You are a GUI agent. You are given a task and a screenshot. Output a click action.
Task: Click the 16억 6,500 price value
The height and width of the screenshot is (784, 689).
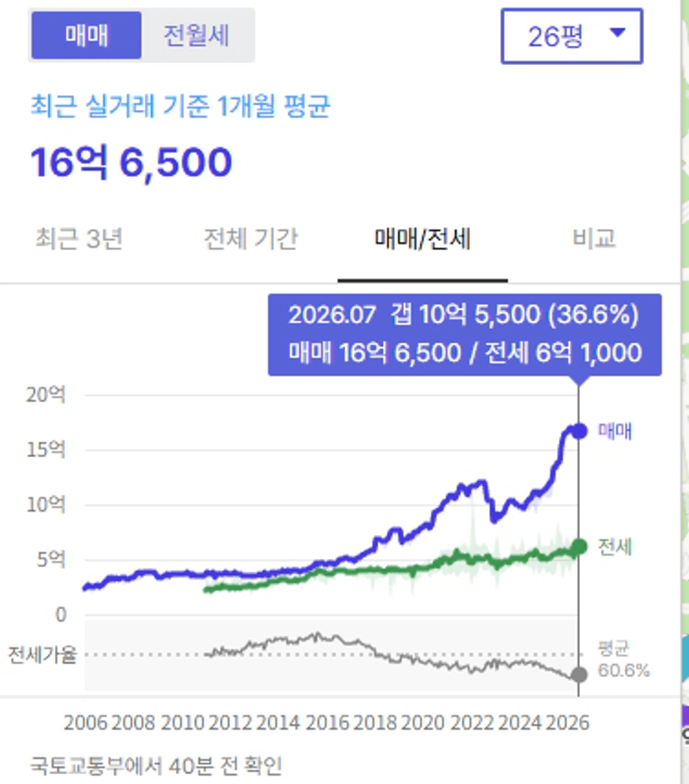[x=132, y=162]
